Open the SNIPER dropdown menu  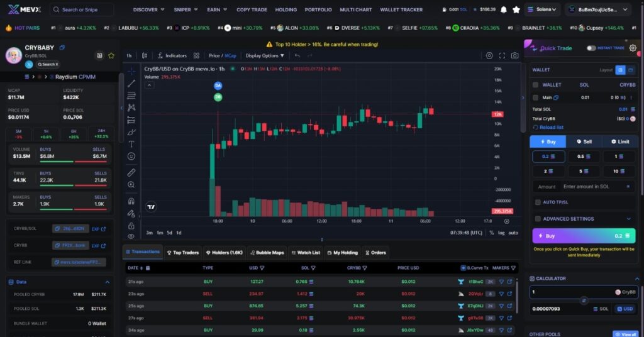coord(186,9)
